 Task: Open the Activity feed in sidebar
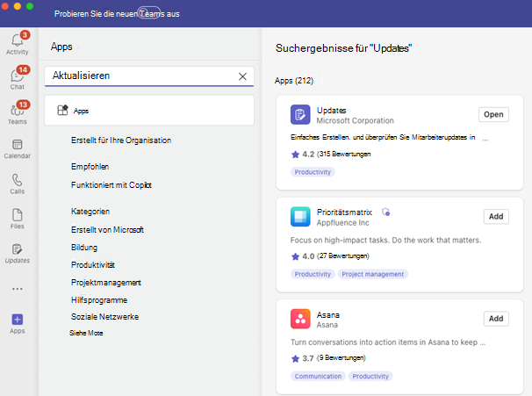[x=18, y=43]
